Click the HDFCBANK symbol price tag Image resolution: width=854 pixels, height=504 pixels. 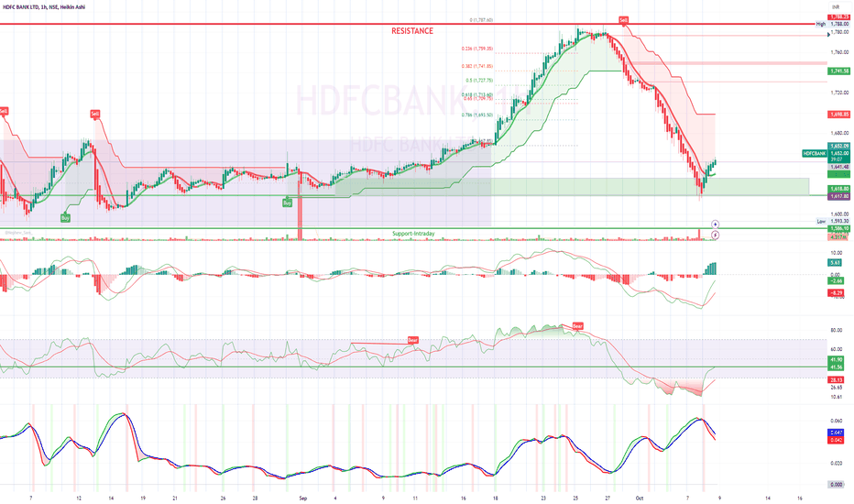tap(815, 154)
